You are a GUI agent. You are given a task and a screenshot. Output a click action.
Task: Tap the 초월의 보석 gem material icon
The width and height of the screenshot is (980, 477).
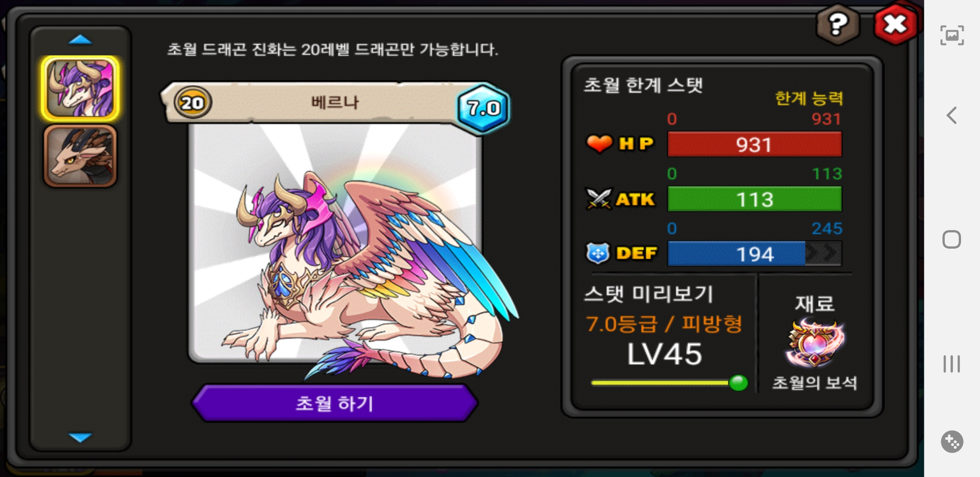pyautogui.click(x=815, y=344)
